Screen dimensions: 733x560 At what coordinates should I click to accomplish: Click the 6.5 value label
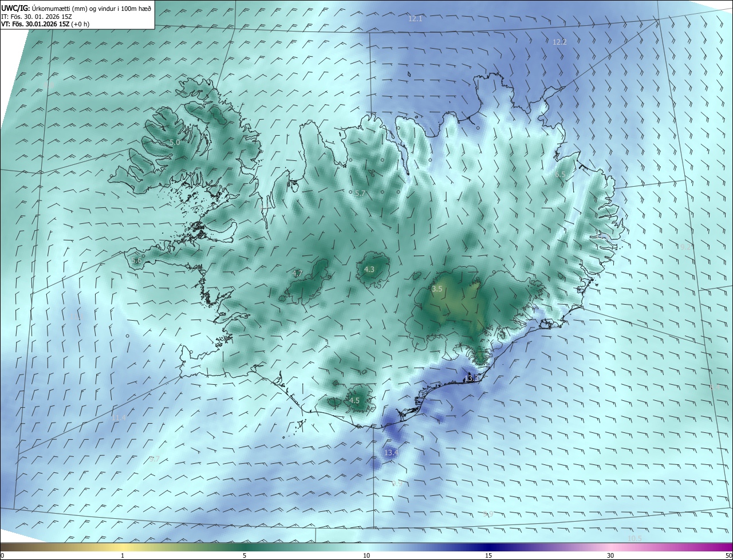[560, 174]
